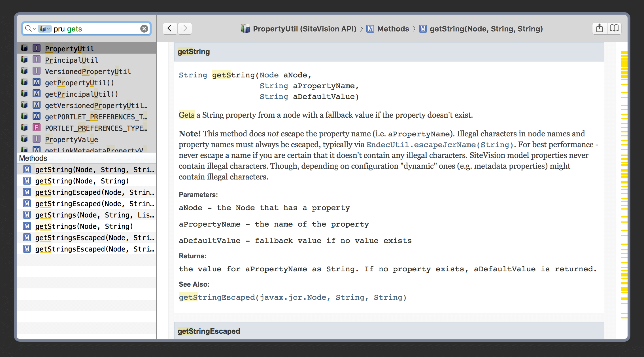Click the back navigation arrow

tap(170, 29)
